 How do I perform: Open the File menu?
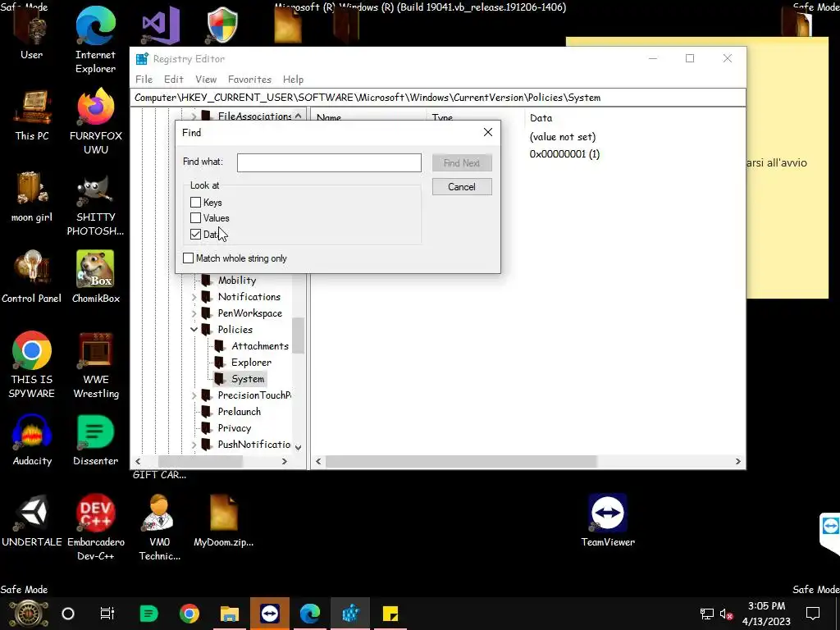click(144, 80)
